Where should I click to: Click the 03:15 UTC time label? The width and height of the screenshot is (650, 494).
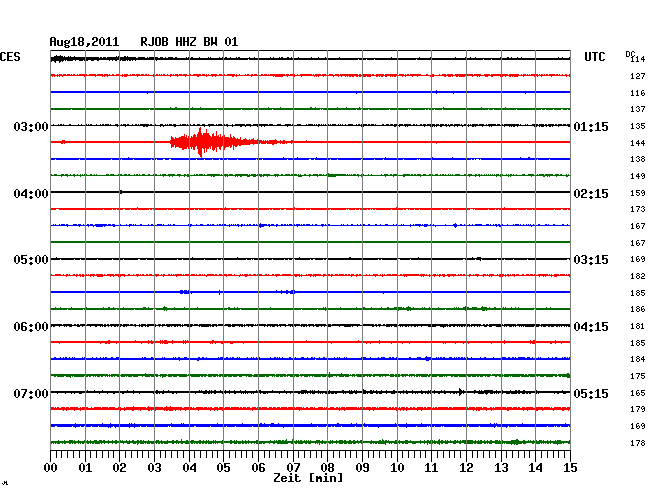591,260
